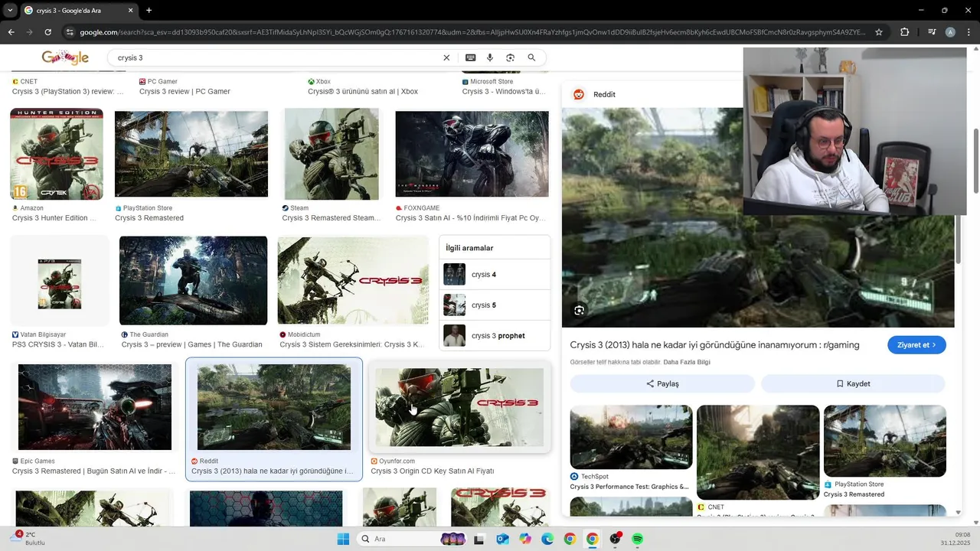The width and height of the screenshot is (980, 551).
Task: Launch Microsoft Edge from the taskbar
Action: (547, 539)
